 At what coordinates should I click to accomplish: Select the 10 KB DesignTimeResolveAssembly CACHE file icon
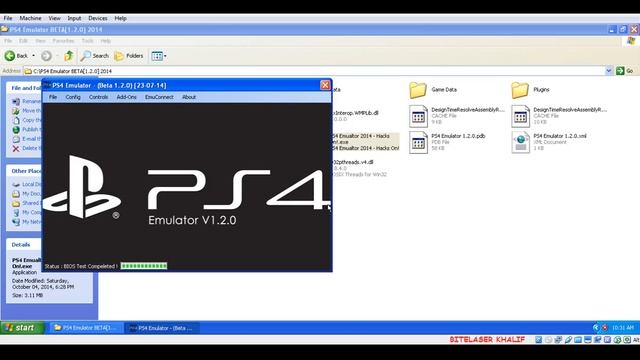click(520, 116)
